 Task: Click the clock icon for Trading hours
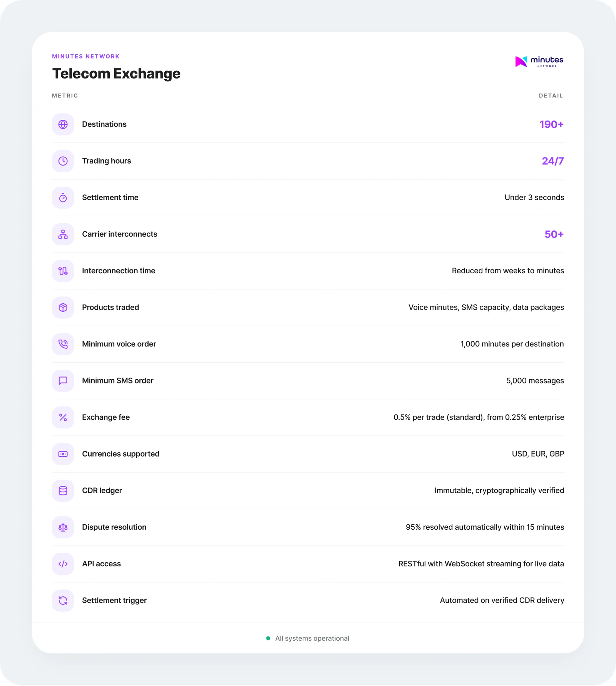[x=63, y=161]
